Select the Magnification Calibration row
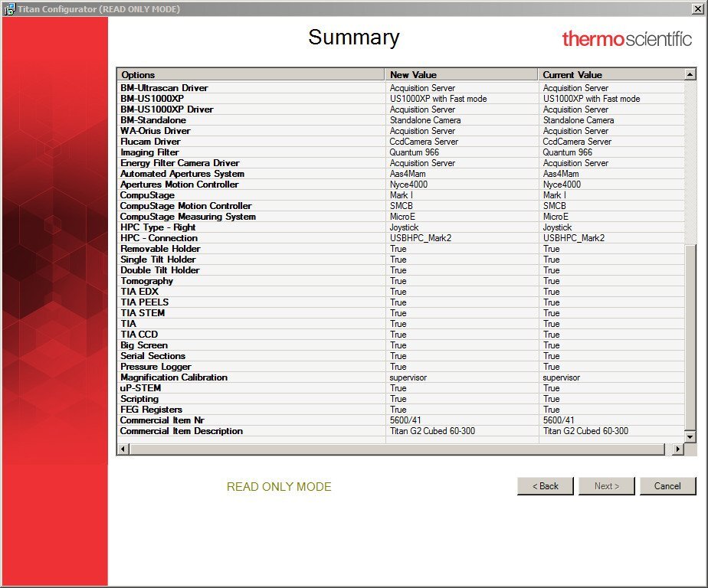This screenshot has height=588, width=708. (174, 377)
